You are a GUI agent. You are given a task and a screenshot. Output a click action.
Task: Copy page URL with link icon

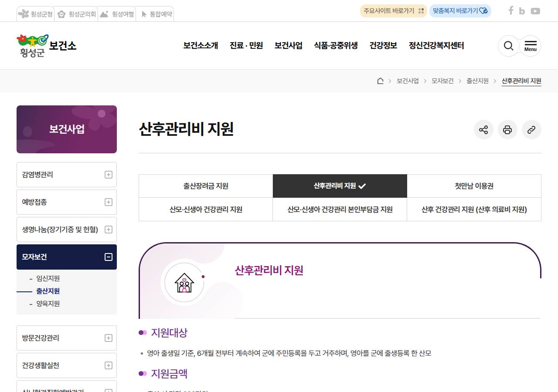pyautogui.click(x=531, y=129)
